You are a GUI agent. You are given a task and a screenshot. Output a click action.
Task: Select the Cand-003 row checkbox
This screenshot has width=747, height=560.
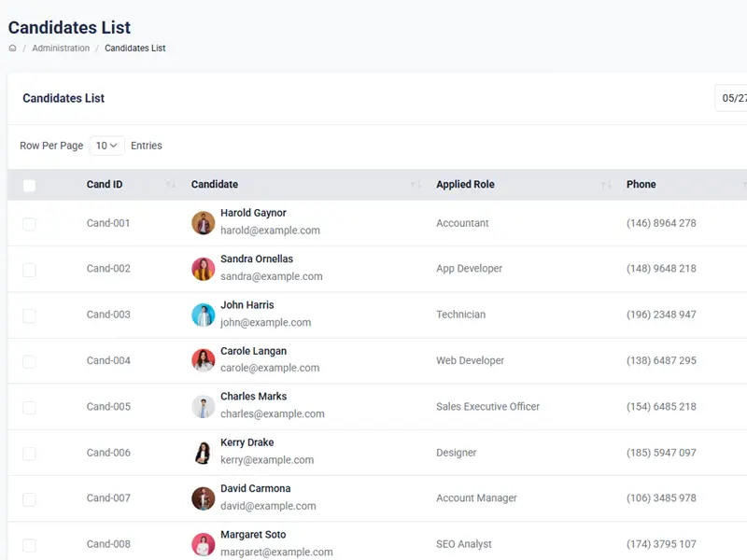[29, 315]
